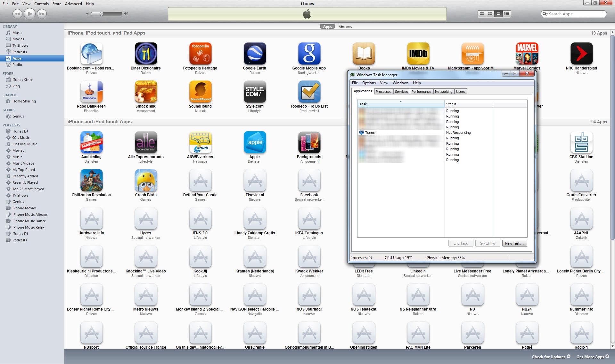Open the Options menu in Task Manager
Screen dimensions: 615x364
pos(369,83)
